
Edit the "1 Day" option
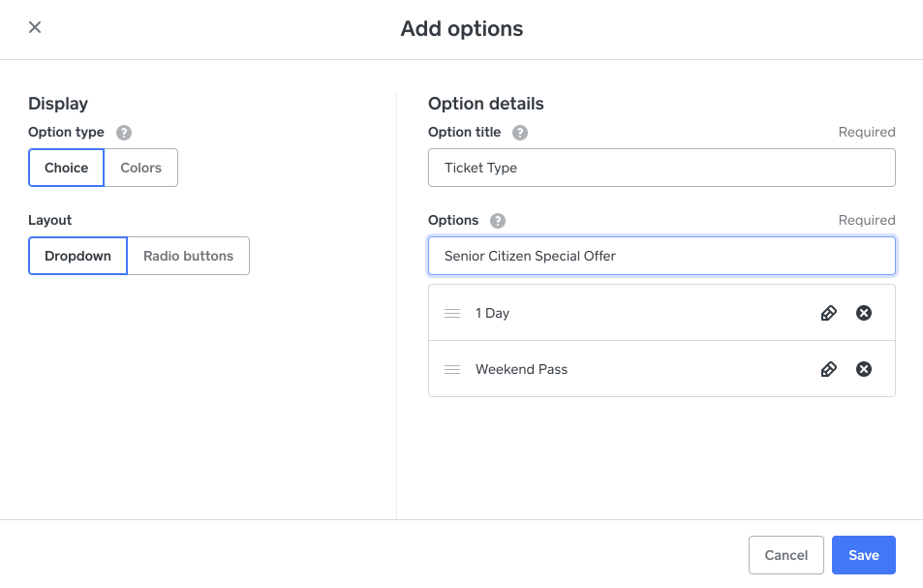[828, 313]
